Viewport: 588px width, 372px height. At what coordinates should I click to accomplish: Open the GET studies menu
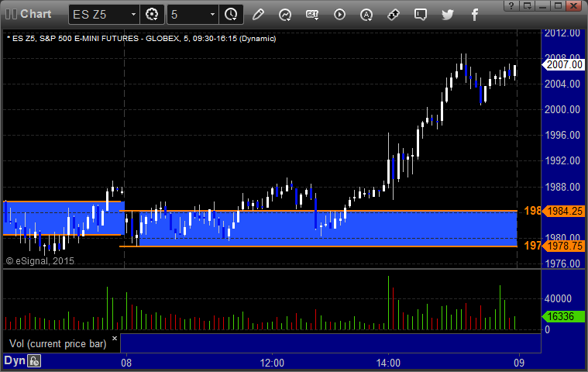pyautogui.click(x=312, y=15)
